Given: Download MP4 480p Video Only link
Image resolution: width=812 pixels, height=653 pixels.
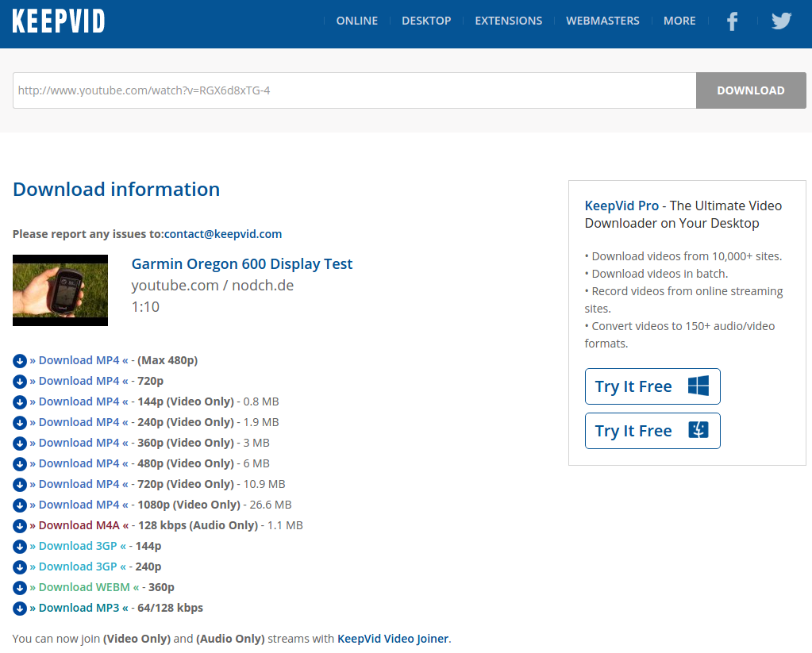Looking at the screenshot, I should pyautogui.click(x=79, y=463).
